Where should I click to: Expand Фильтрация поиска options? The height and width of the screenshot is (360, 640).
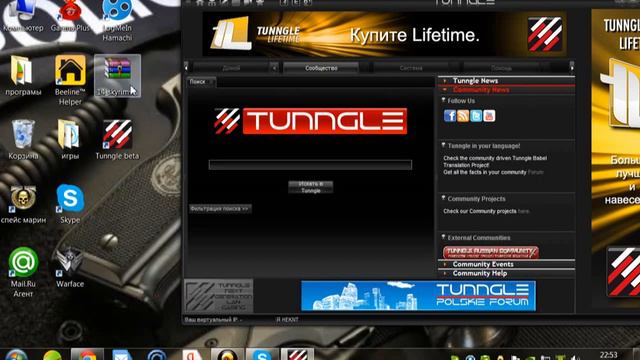click(x=220, y=209)
